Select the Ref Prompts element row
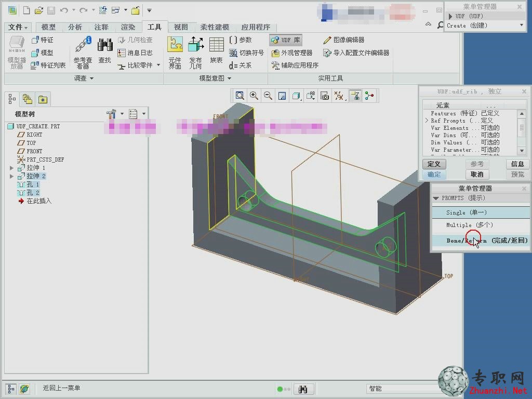The image size is (532, 399). 470,121
